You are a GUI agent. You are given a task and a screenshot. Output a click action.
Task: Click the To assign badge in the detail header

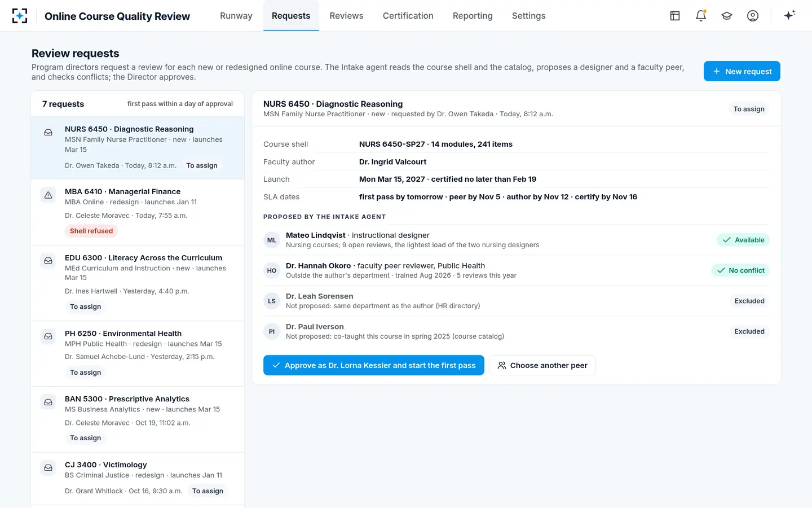[x=749, y=109]
